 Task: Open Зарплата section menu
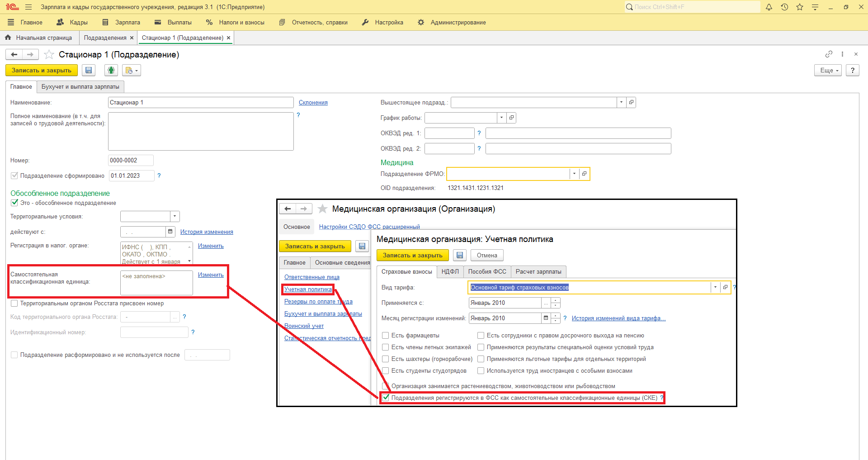121,22
